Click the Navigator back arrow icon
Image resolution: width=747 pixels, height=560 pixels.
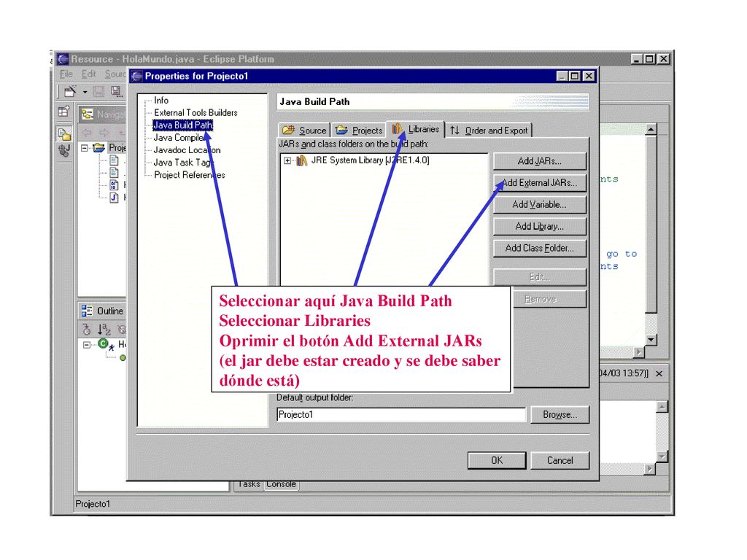(x=87, y=133)
